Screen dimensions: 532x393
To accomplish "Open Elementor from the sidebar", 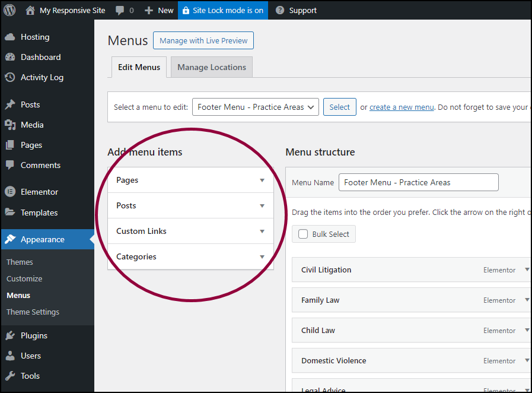I will (x=39, y=192).
